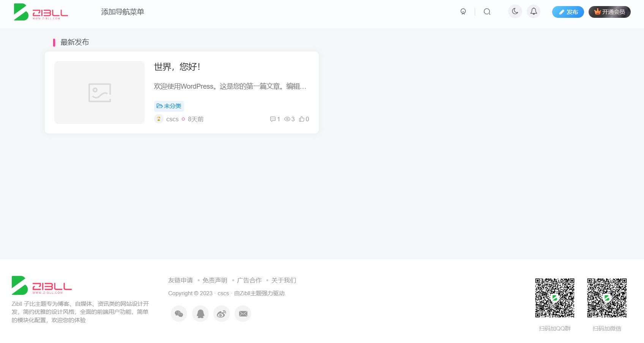This screenshot has width=644, height=343.
Task: Toggle dark mode with the moon icon
Action: click(x=515, y=11)
